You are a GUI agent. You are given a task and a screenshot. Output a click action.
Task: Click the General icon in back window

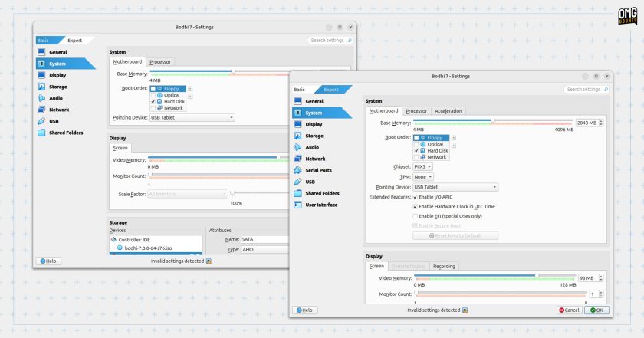(x=41, y=52)
